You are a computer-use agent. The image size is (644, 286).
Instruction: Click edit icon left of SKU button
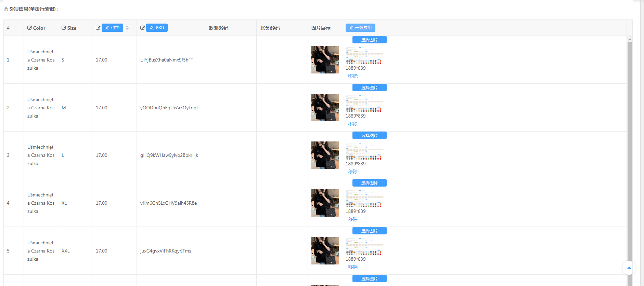[142, 28]
